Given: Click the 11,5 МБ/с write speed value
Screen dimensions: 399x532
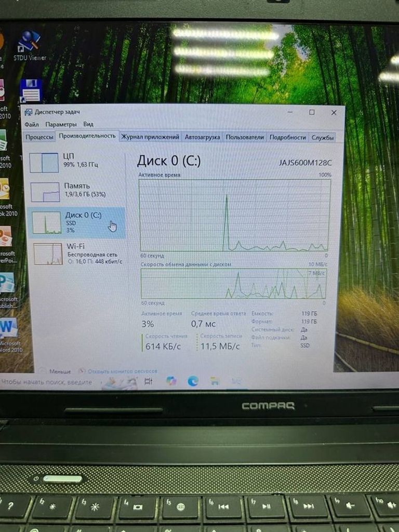Looking at the screenshot, I should point(220,347).
